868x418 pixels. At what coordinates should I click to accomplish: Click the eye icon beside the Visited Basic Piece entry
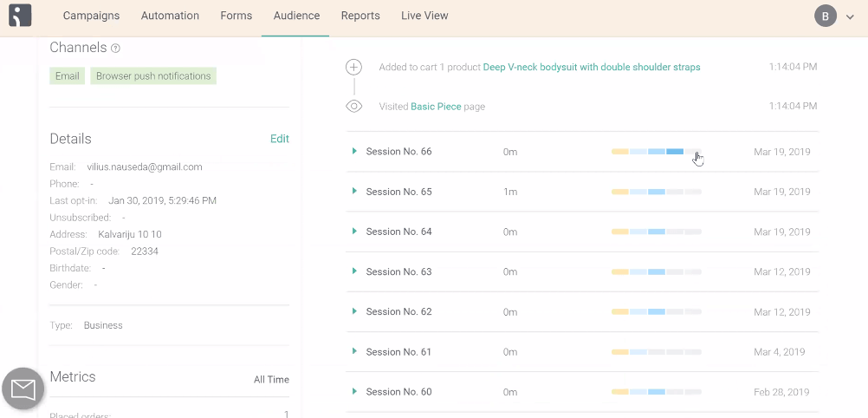pyautogui.click(x=353, y=107)
